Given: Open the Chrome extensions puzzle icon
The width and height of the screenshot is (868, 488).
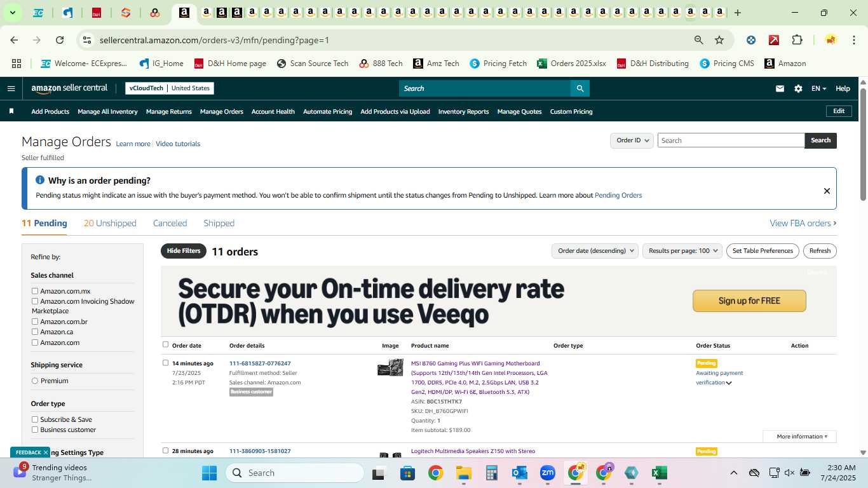Looking at the screenshot, I should 797,40.
